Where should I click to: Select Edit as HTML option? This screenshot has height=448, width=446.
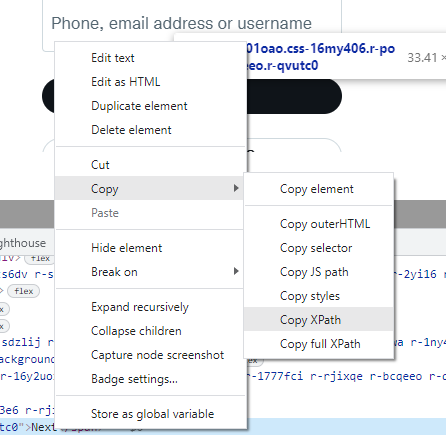(x=151, y=82)
